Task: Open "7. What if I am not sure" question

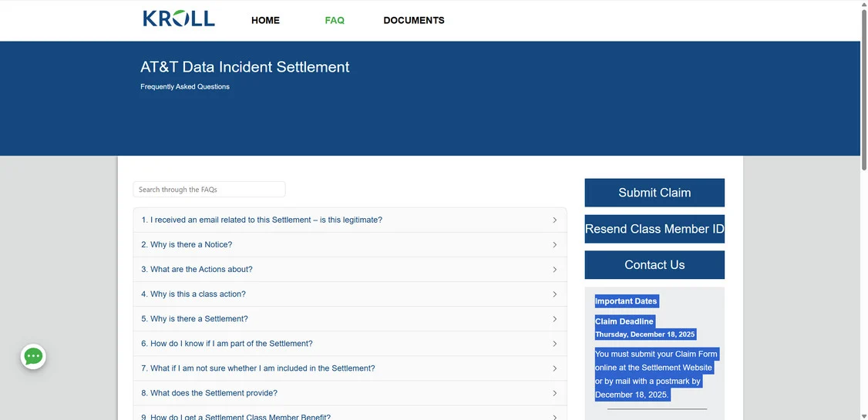Action: coord(258,368)
